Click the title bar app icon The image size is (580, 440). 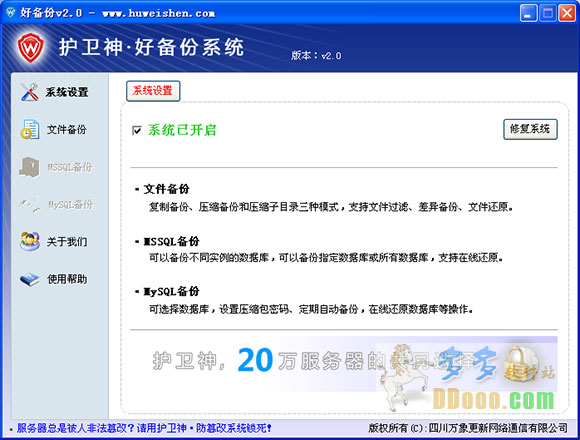click(10, 13)
